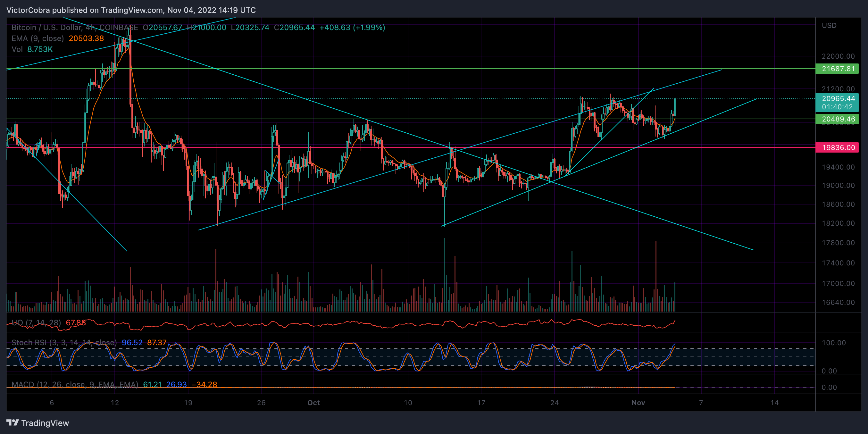Click the EMA value 20503.38
Image resolution: width=868 pixels, height=434 pixels.
click(x=86, y=38)
